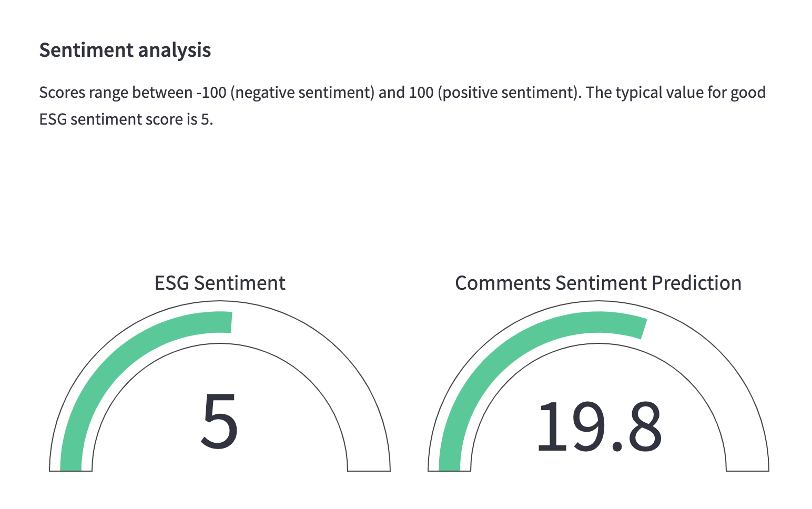Screen dimensions: 812x509
Task: Click the tip of the ESG gauge green bar
Action: coord(229,322)
